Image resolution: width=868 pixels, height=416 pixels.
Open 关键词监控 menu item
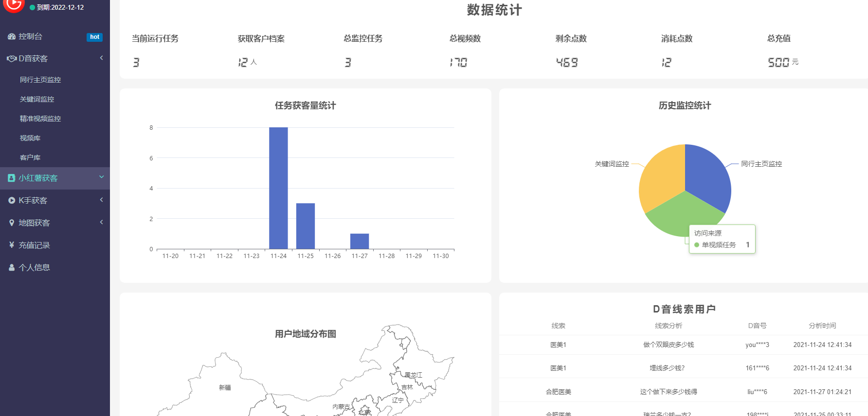coord(37,99)
